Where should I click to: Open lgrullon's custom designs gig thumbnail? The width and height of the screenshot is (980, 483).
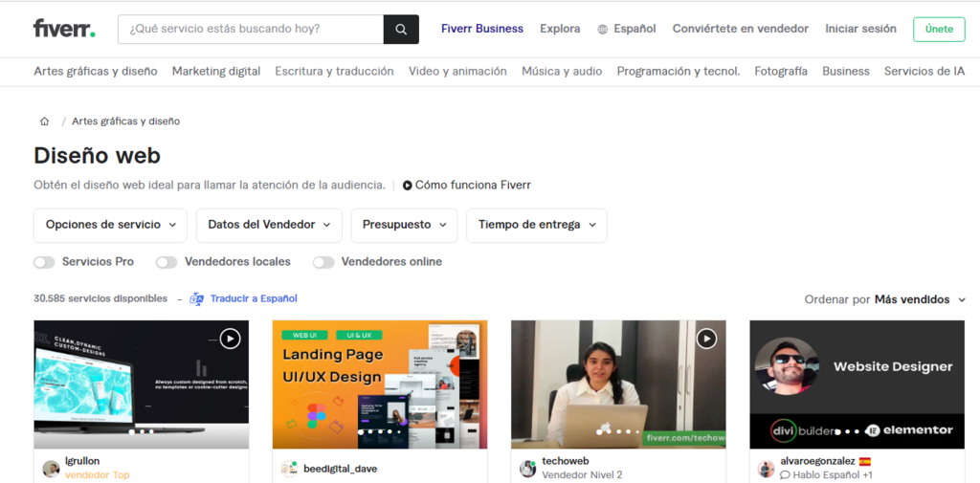coord(142,384)
